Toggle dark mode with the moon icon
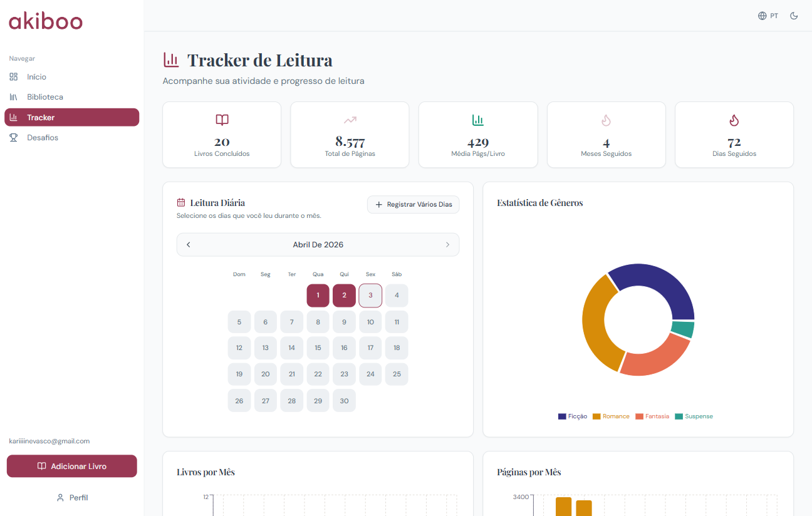The height and width of the screenshot is (516, 812). (794, 16)
